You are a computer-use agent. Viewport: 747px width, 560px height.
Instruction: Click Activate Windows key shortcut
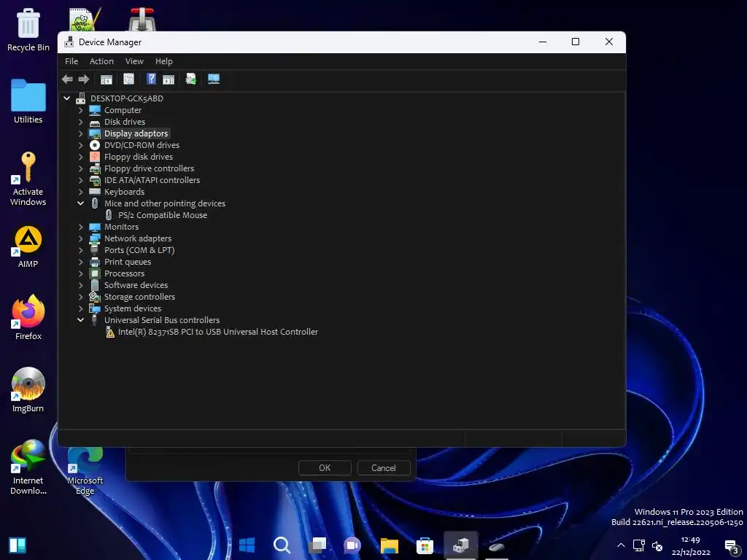pos(28,179)
